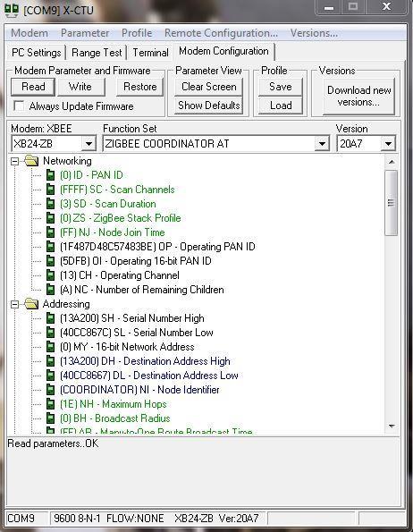
Task: Click parameter icon beside OP - Operating PAN ID
Action: (50, 247)
